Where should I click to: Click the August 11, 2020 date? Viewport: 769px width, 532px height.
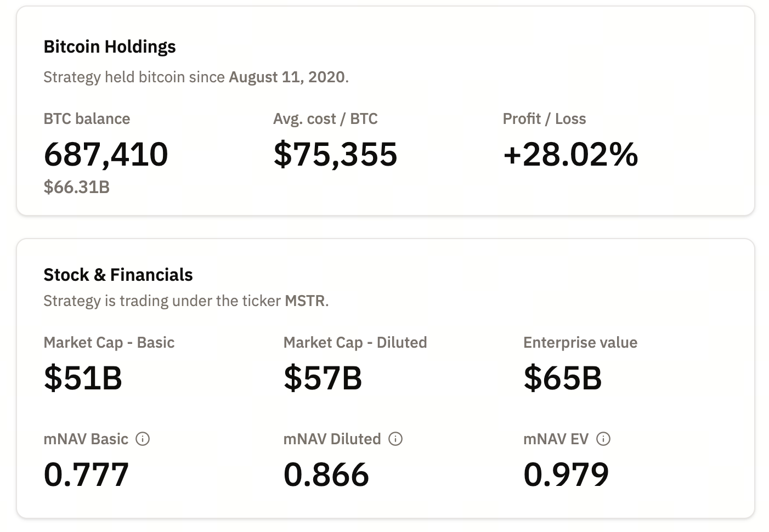pyautogui.click(x=287, y=77)
